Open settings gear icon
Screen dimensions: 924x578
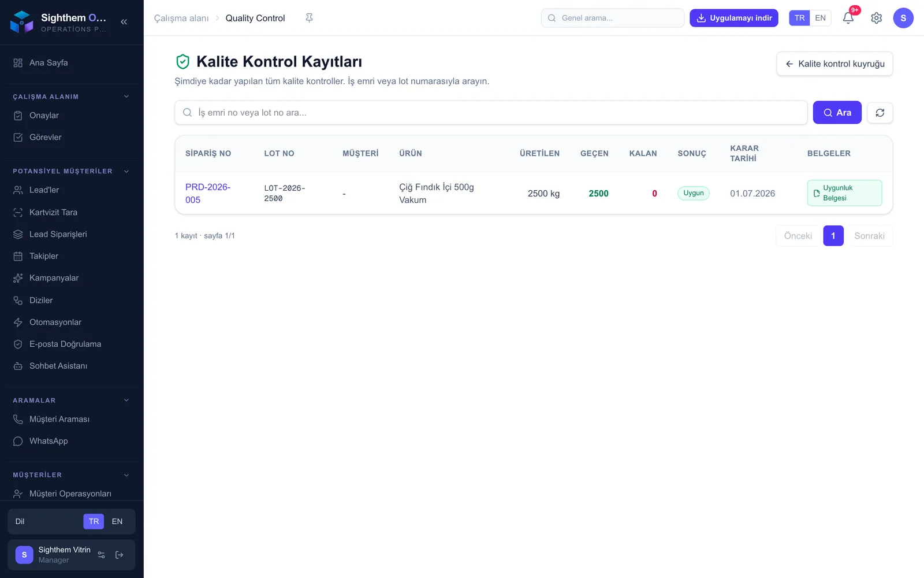pyautogui.click(x=877, y=18)
